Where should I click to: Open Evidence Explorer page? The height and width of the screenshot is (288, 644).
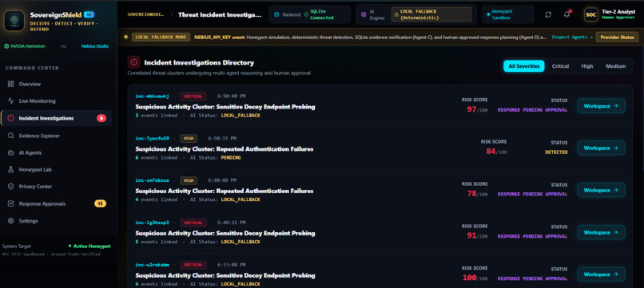pos(56,136)
